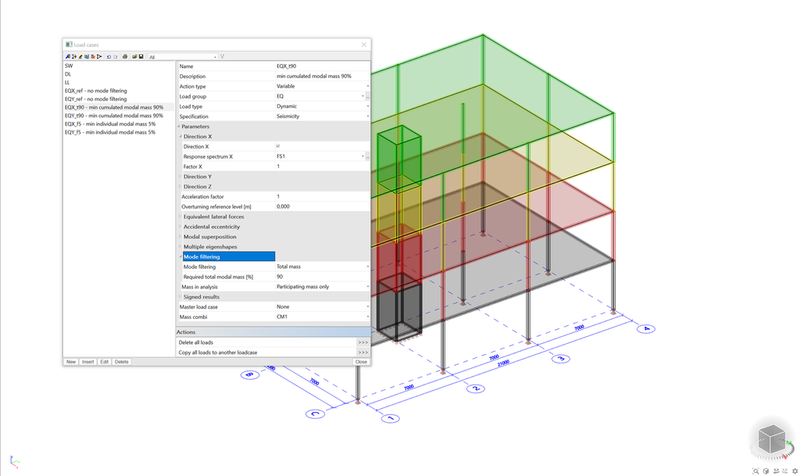This screenshot has height=476, width=800.
Task: Click grid axis label 1 in viewport
Action: tap(390, 418)
